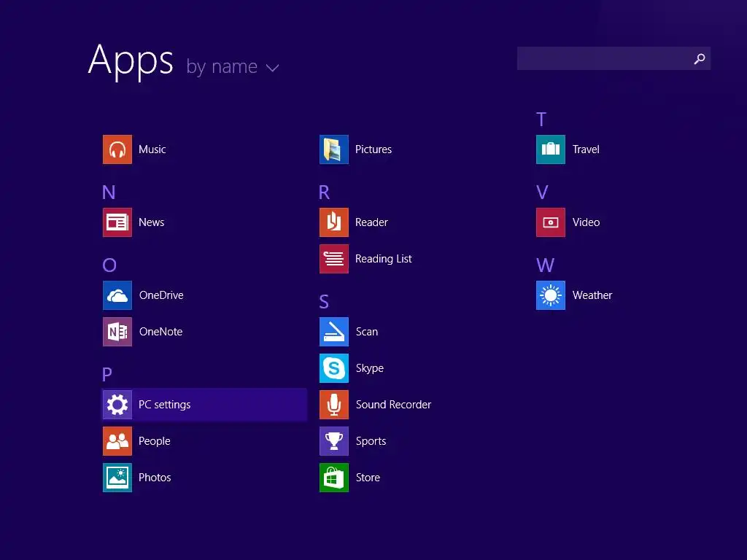The height and width of the screenshot is (560, 747).
Task: Open the People app icon
Action: click(x=117, y=441)
